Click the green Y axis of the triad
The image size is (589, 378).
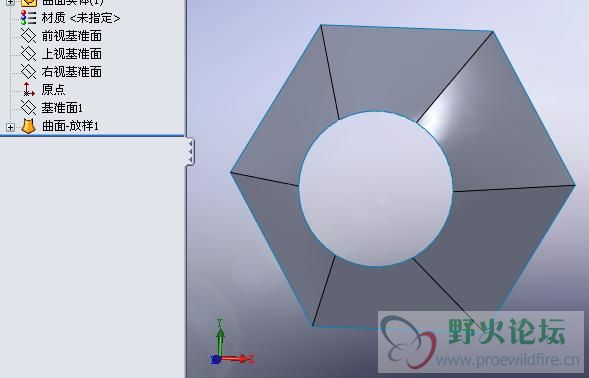(x=220, y=338)
